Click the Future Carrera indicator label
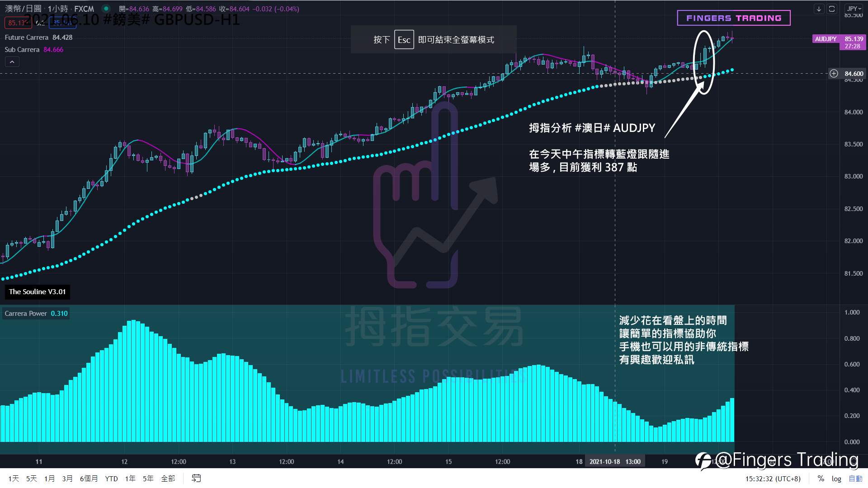The width and height of the screenshot is (868, 488). (x=26, y=38)
